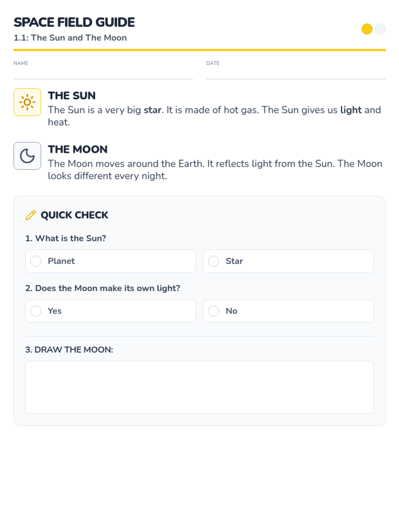Click the Name input line
Image resolution: width=399 pixels, height=532 pixels.
click(103, 74)
